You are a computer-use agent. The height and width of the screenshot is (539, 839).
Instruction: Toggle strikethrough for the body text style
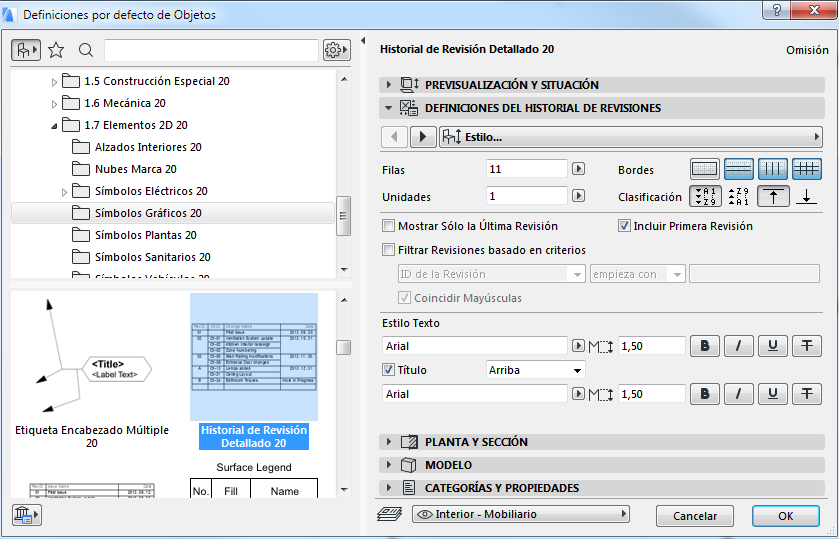[807, 346]
